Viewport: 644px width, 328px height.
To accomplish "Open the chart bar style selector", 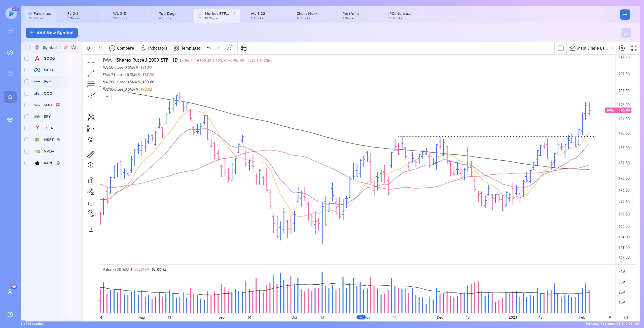I will [100, 48].
